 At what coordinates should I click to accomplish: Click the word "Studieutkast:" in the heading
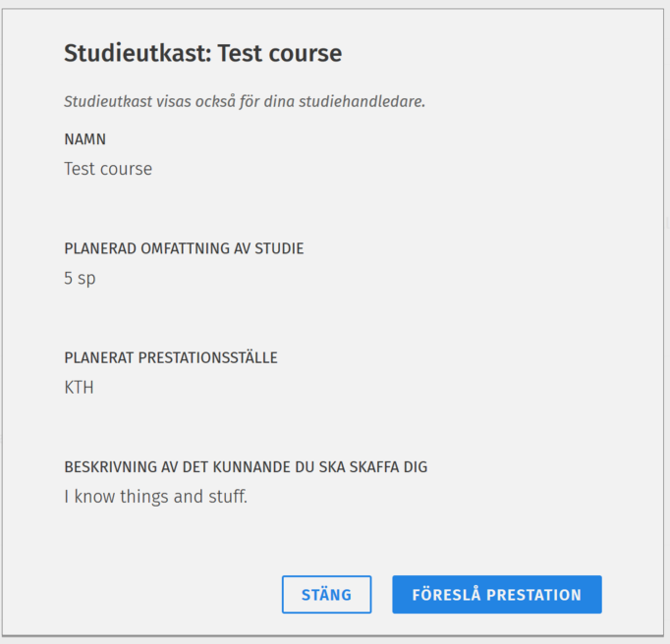(x=138, y=53)
